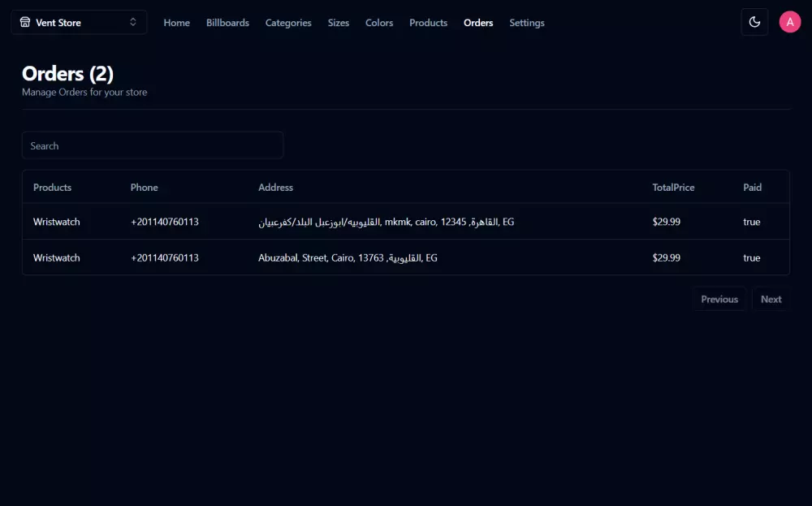The height and width of the screenshot is (506, 812).
Task: Open the Billboards page
Action: coord(227,23)
